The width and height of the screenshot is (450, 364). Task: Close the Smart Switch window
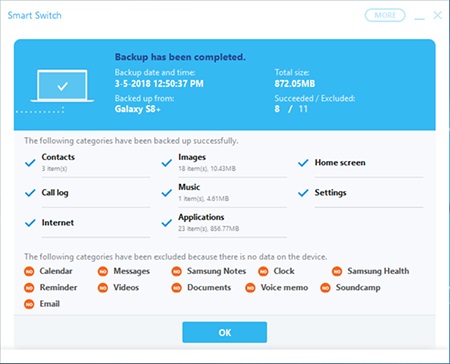(438, 15)
